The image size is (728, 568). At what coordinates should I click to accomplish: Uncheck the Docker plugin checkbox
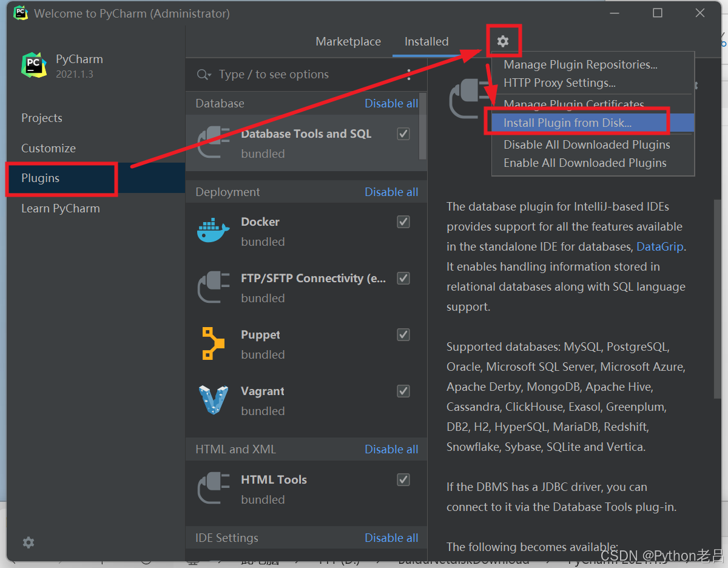[403, 221]
